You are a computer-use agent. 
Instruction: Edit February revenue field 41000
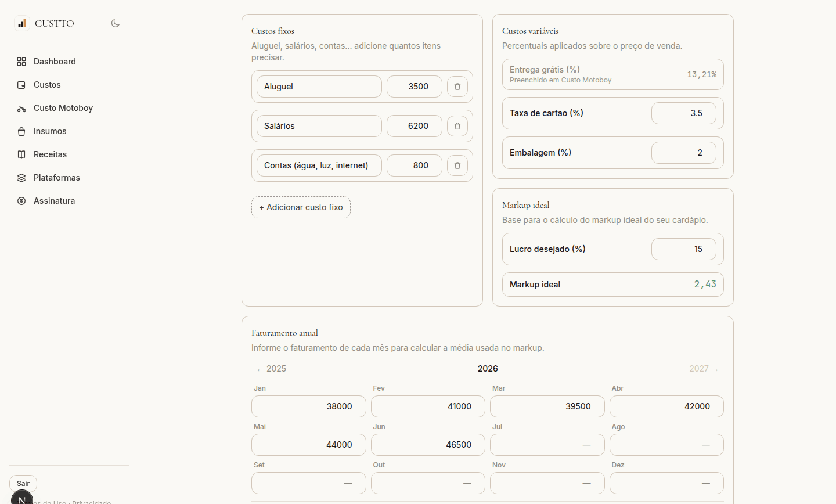coord(428,406)
